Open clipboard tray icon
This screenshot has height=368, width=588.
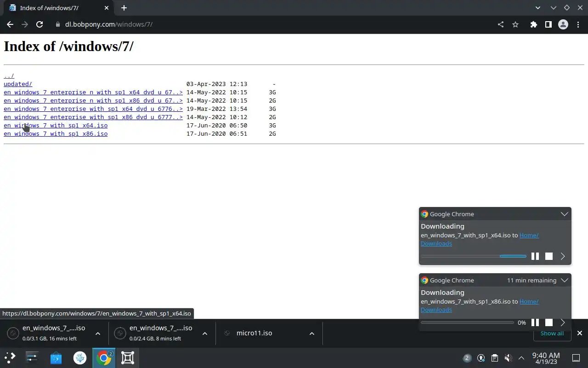[494, 358]
